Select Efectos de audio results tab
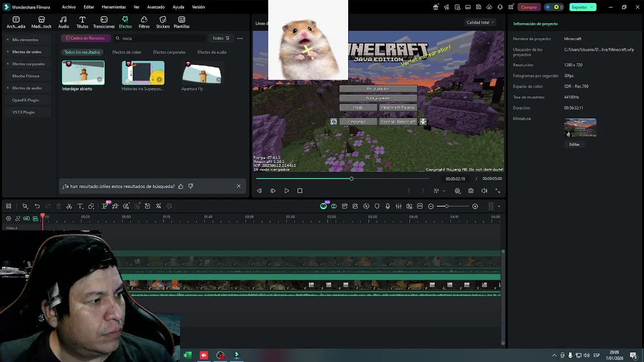 click(212, 52)
